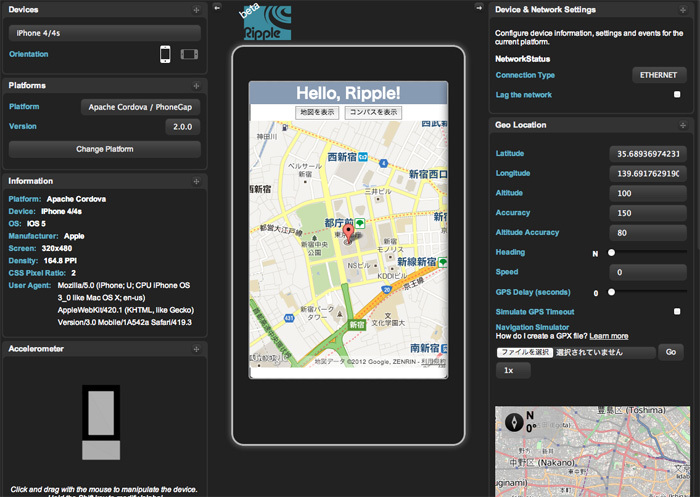This screenshot has width=700, height=497.
Task: Click the 西新宿 station icon on map
Action: pyautogui.click(x=363, y=157)
